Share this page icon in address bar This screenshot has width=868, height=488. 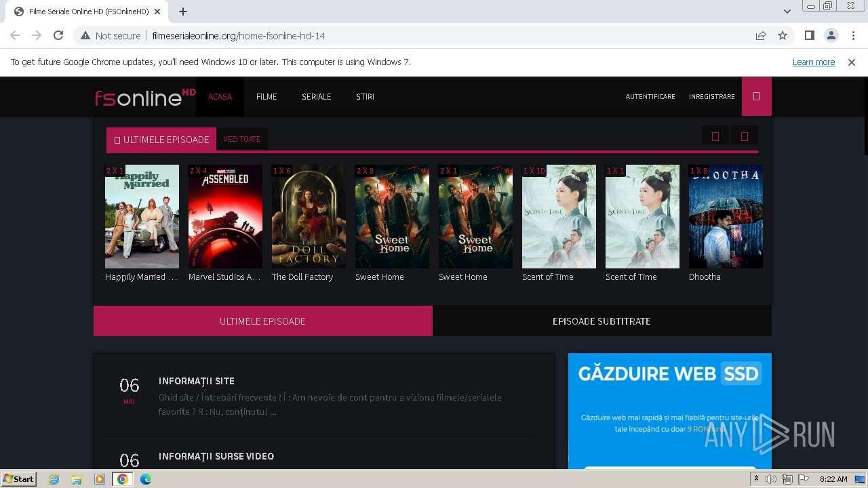761,35
